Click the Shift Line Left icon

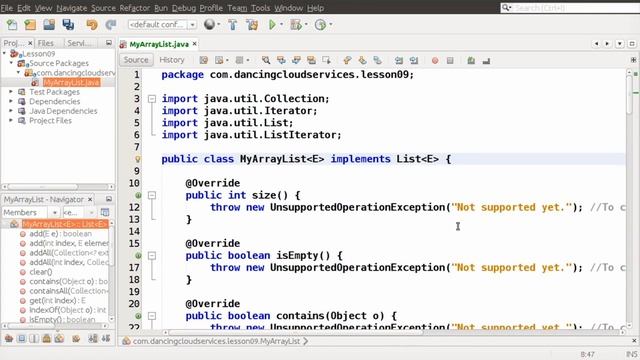(399, 60)
